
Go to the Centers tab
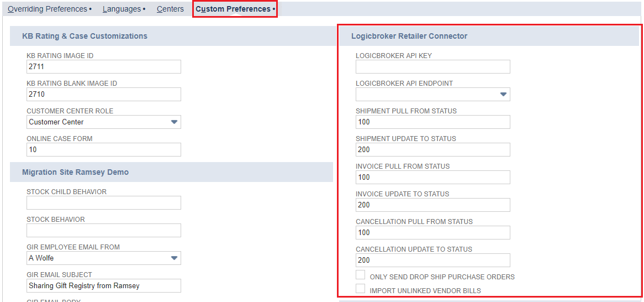point(170,9)
